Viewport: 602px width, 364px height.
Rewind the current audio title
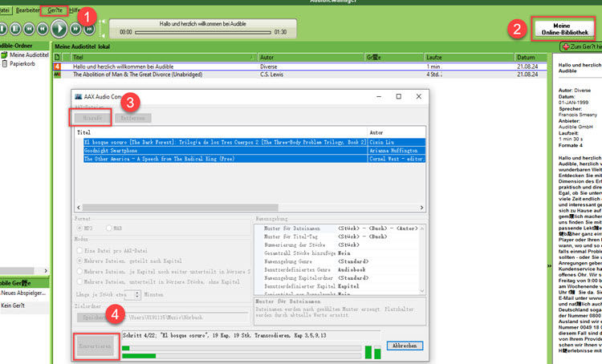43,29
